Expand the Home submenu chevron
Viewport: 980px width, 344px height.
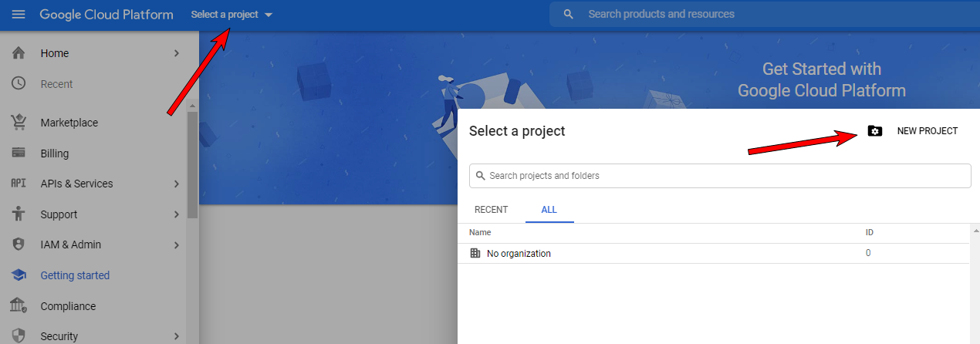point(177,53)
